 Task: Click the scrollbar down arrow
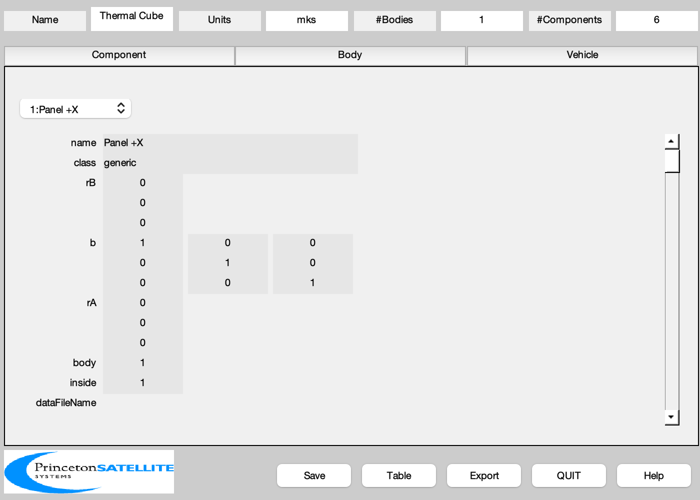[x=671, y=417]
